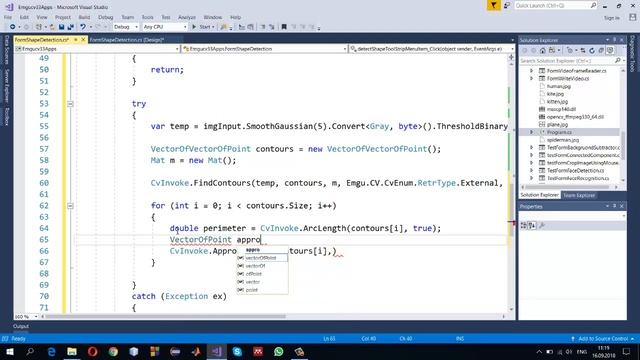This screenshot has width=640, height=360.
Task: Click the Quick Launch search box
Action: tap(556, 5)
